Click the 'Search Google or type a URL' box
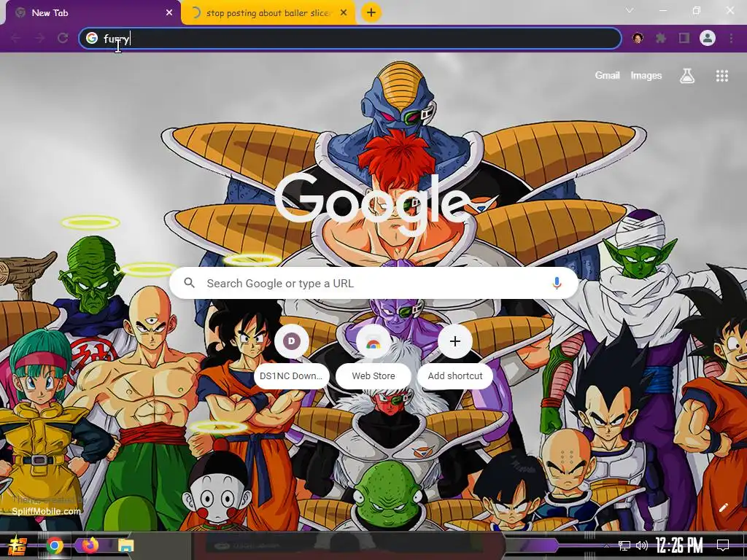Screen dimensions: 747x560 [374, 284]
